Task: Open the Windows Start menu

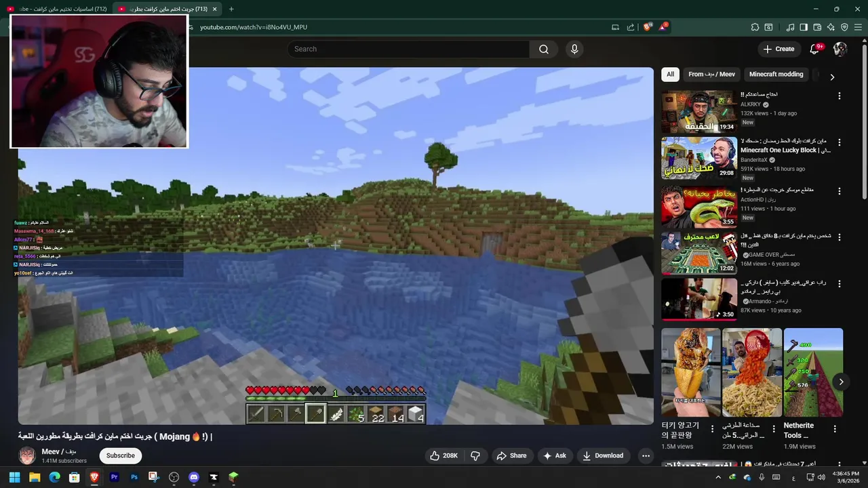Action: [x=14, y=477]
